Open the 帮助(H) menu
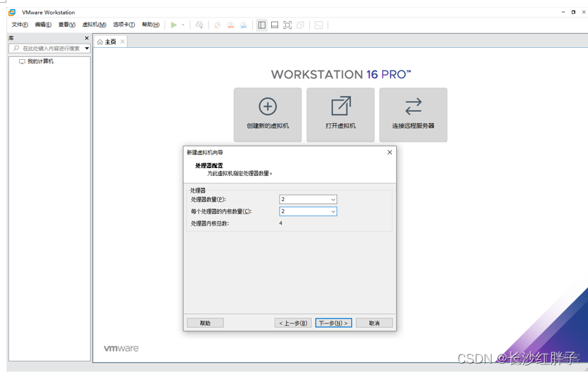This screenshot has height=372, width=588. (150, 25)
